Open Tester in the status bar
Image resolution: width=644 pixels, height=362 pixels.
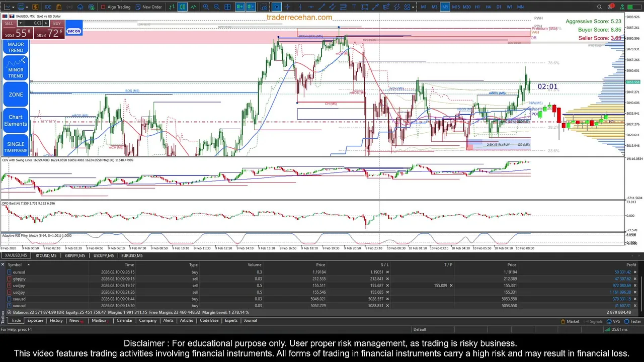632,321
